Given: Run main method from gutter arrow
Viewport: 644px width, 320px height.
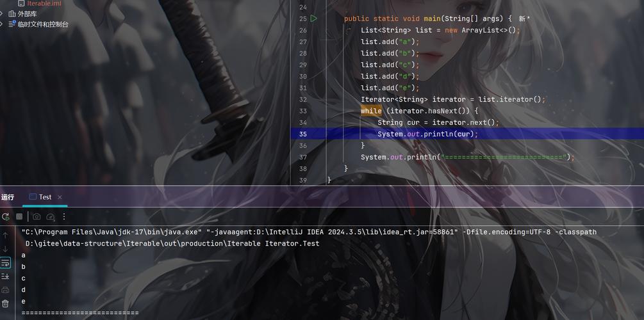Looking at the screenshot, I should pos(314,19).
